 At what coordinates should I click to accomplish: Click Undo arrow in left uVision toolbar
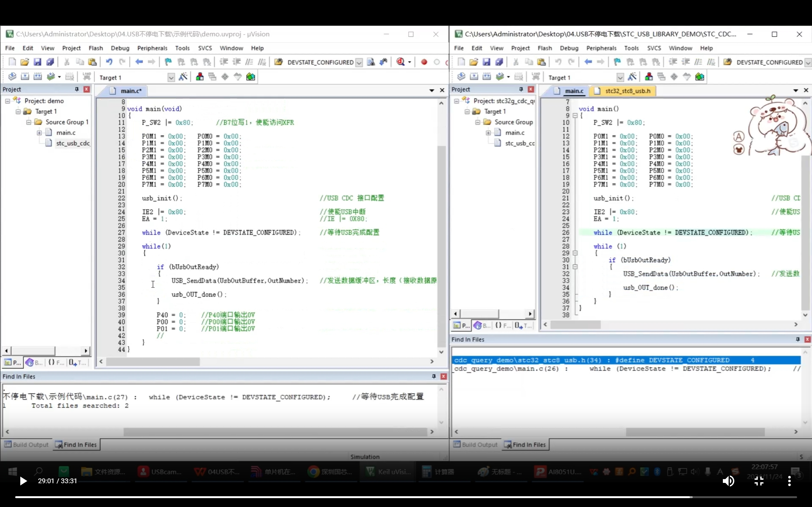point(109,62)
